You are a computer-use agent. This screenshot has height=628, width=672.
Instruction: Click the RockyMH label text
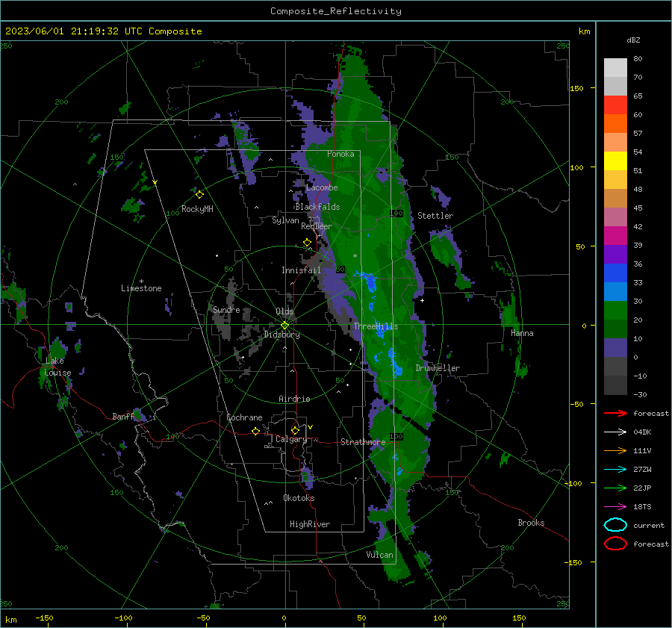[197, 209]
